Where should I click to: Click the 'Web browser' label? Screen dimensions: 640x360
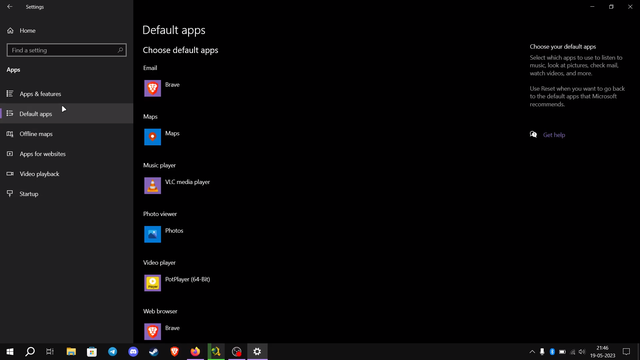(160, 311)
